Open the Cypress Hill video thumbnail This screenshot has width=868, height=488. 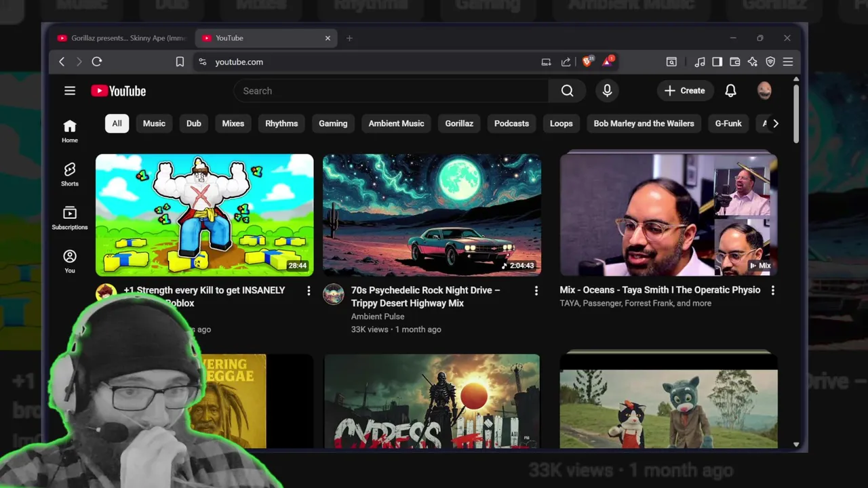432,401
